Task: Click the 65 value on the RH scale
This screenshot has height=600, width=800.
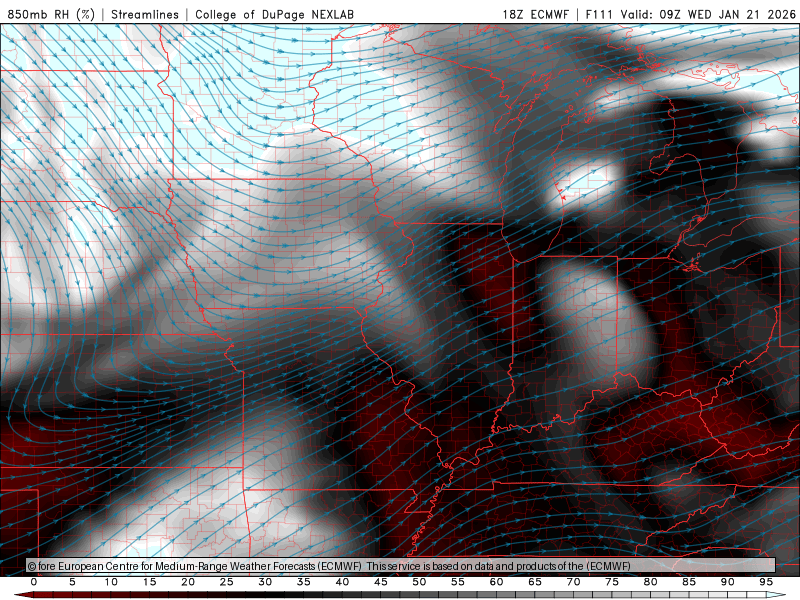Action: [535, 582]
